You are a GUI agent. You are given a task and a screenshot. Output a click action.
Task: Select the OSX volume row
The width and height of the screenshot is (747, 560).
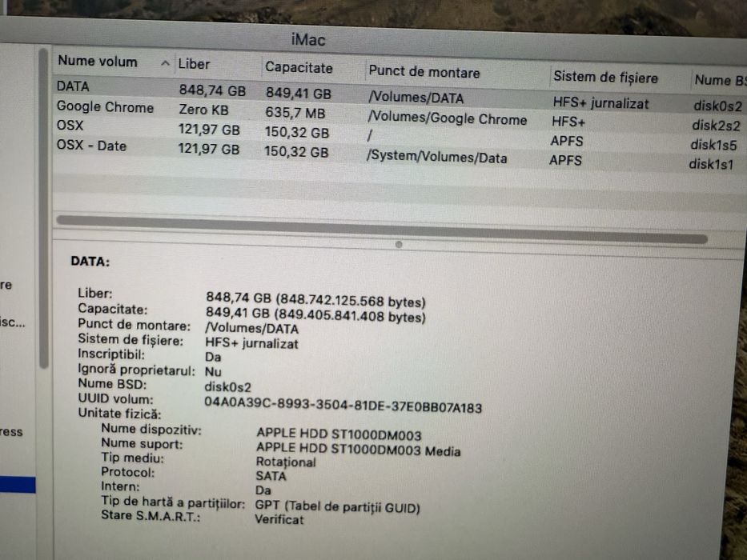point(400,134)
